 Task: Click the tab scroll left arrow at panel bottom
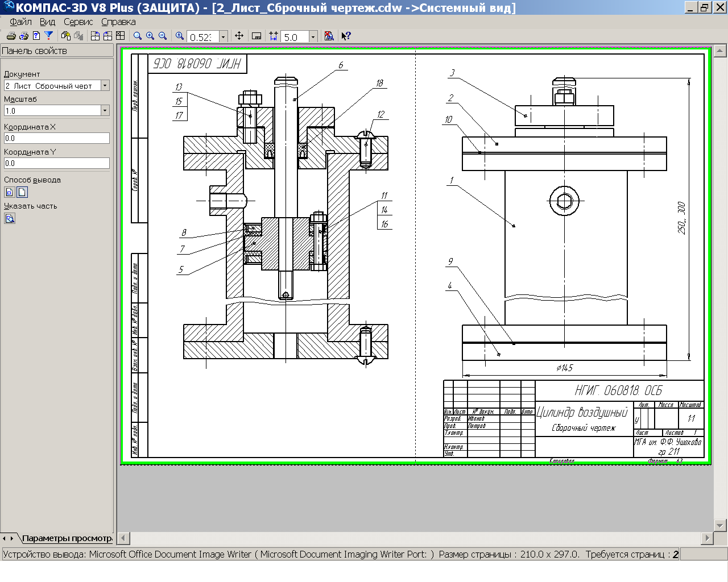[5, 538]
